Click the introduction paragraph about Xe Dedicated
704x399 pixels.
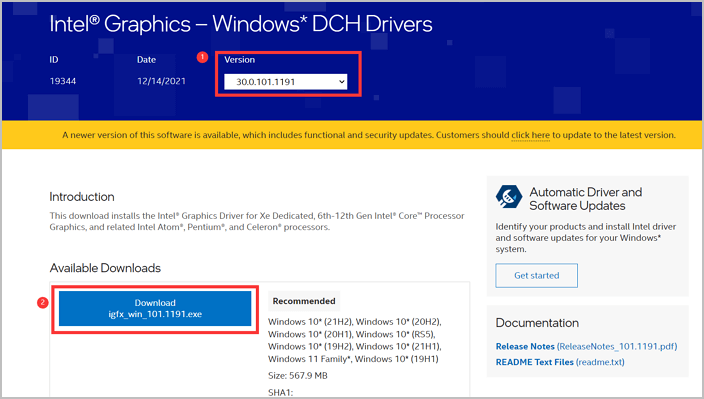[257, 221]
